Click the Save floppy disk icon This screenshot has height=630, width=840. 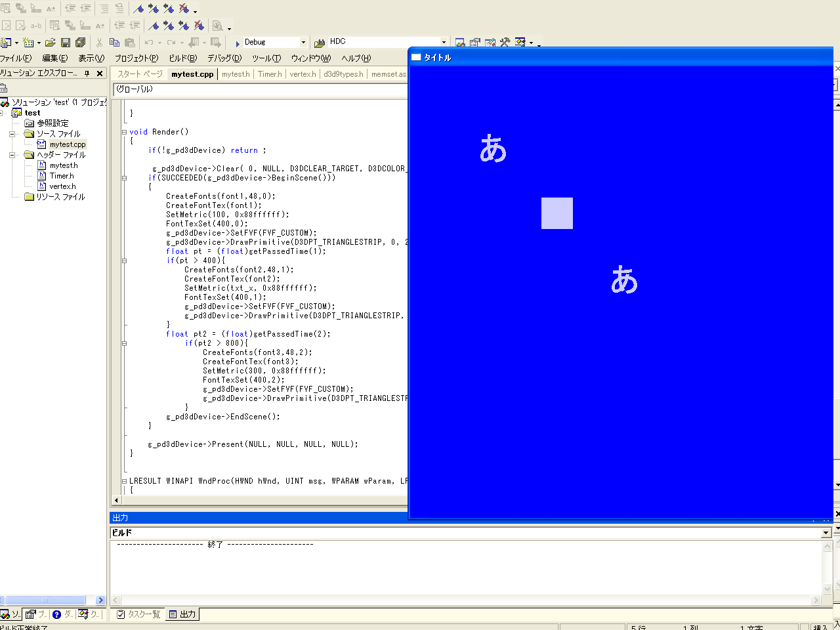66,43
